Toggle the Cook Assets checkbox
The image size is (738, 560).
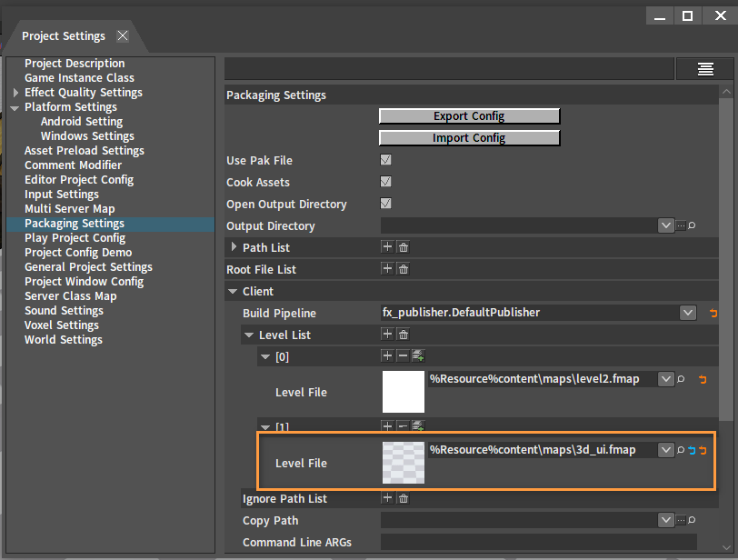point(385,182)
